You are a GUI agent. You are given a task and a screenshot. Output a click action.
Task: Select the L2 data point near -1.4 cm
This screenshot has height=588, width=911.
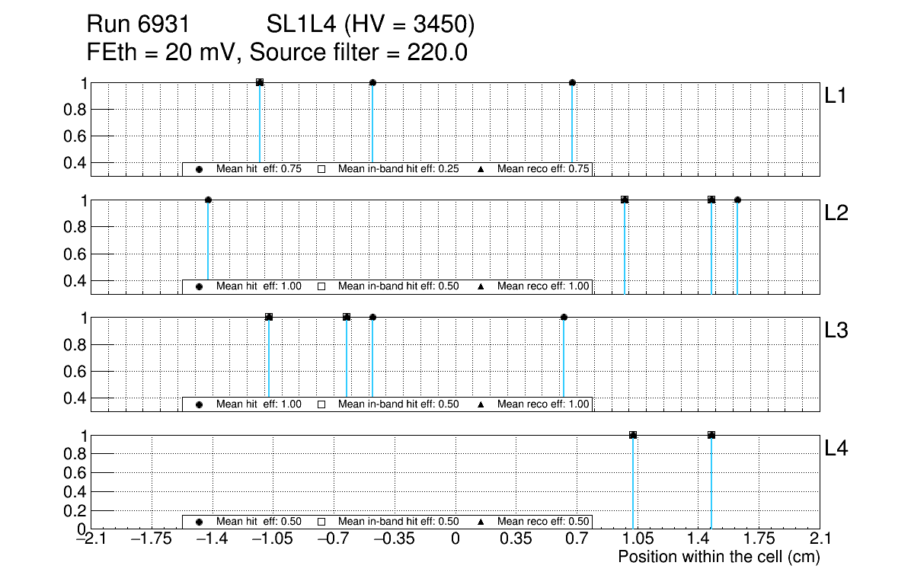pos(208,200)
